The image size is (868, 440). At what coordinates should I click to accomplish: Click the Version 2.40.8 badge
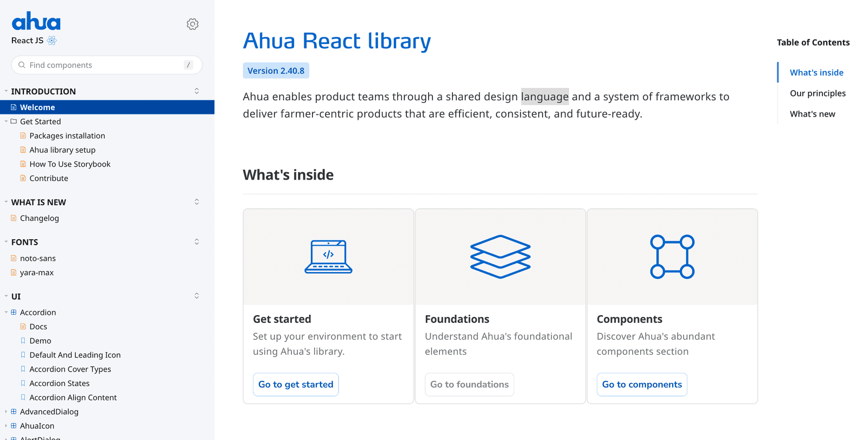click(x=276, y=71)
